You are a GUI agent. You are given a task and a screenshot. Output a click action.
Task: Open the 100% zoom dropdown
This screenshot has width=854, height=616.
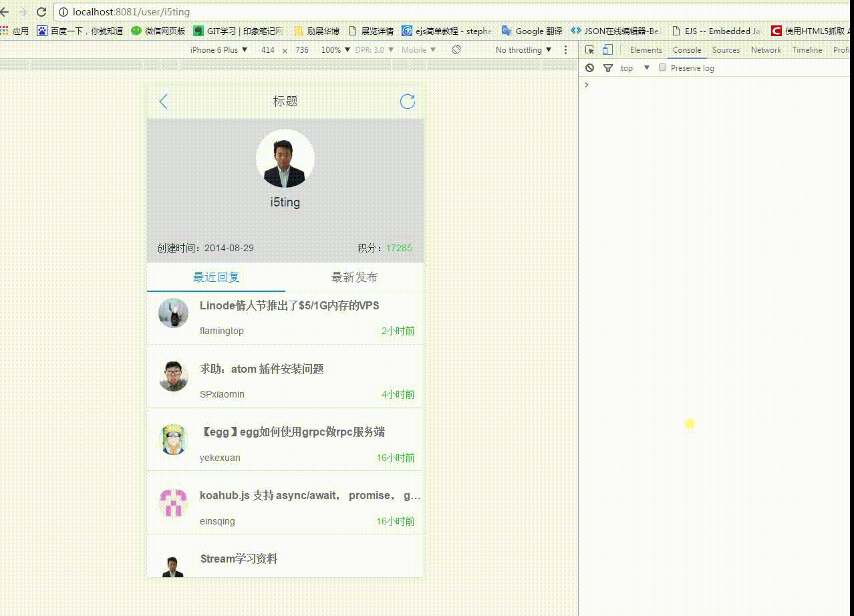tap(335, 50)
